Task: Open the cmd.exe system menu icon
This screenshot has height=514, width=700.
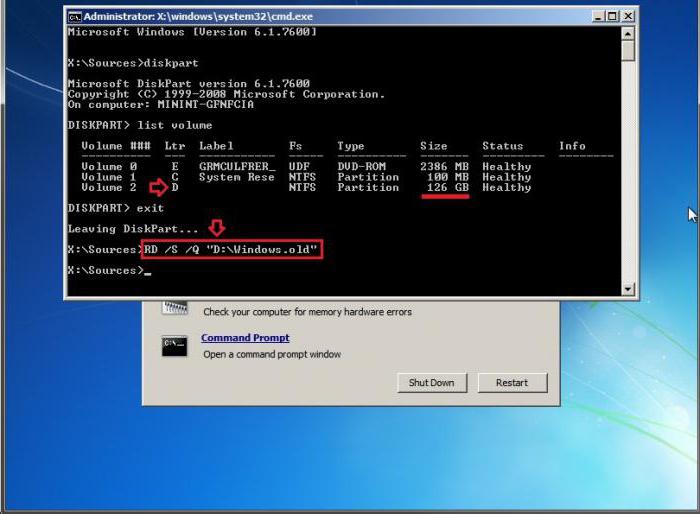Action: click(75, 16)
